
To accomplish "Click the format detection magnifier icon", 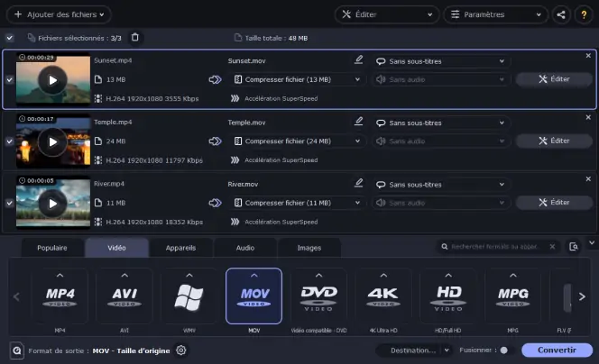I will click(17, 350).
